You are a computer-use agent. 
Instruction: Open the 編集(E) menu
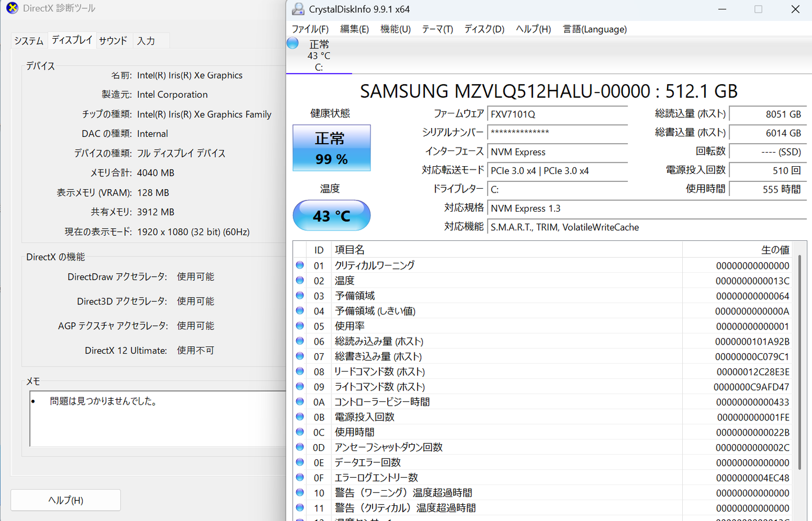355,29
